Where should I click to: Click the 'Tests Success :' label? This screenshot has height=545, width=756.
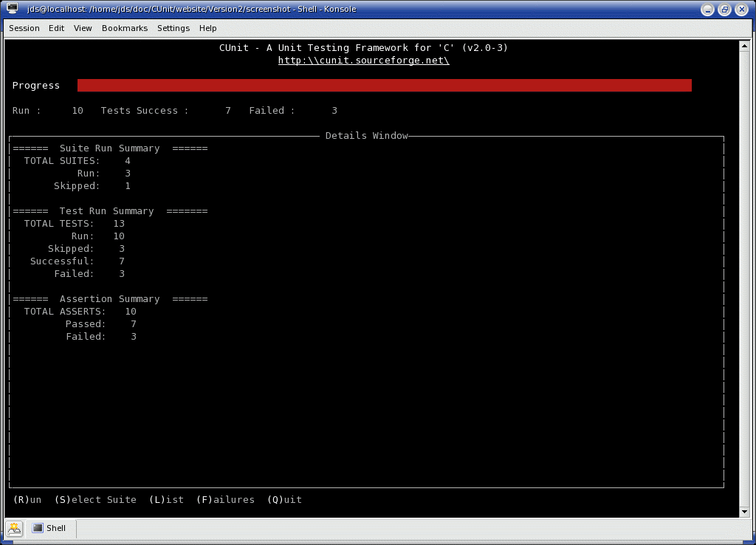coord(145,111)
